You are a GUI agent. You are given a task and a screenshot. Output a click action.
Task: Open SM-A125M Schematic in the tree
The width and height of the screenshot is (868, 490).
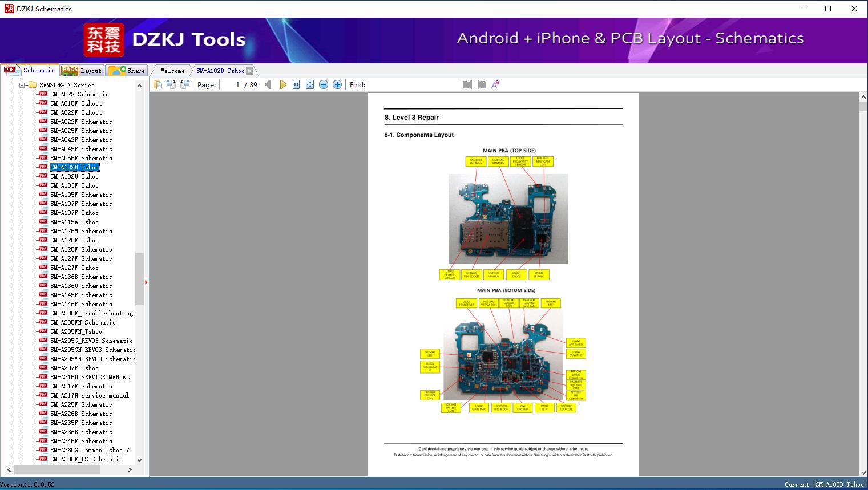pyautogui.click(x=81, y=231)
